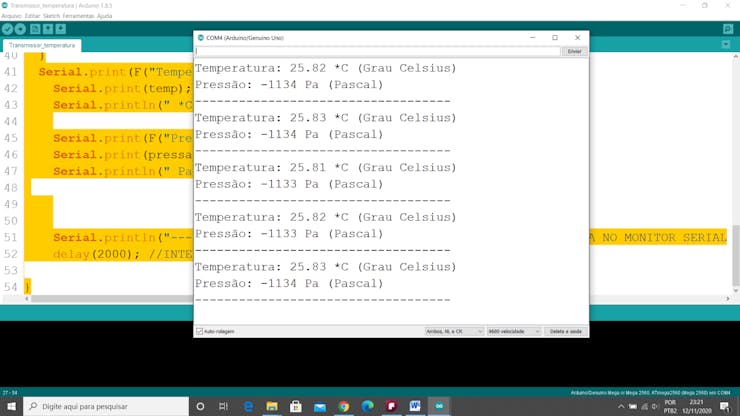This screenshot has width=740, height=416.
Task: Open the Ferramentas menu
Action: coord(78,16)
